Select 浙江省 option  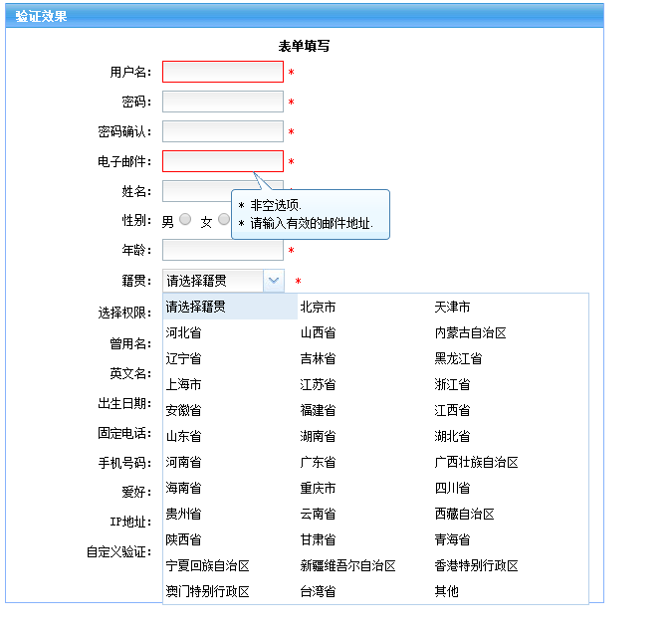452,384
